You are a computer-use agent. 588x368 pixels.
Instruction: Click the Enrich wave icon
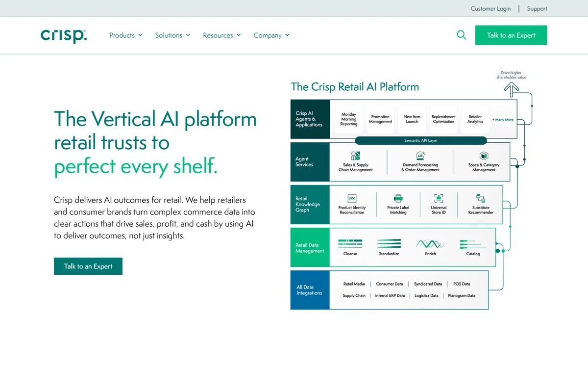pyautogui.click(x=430, y=243)
